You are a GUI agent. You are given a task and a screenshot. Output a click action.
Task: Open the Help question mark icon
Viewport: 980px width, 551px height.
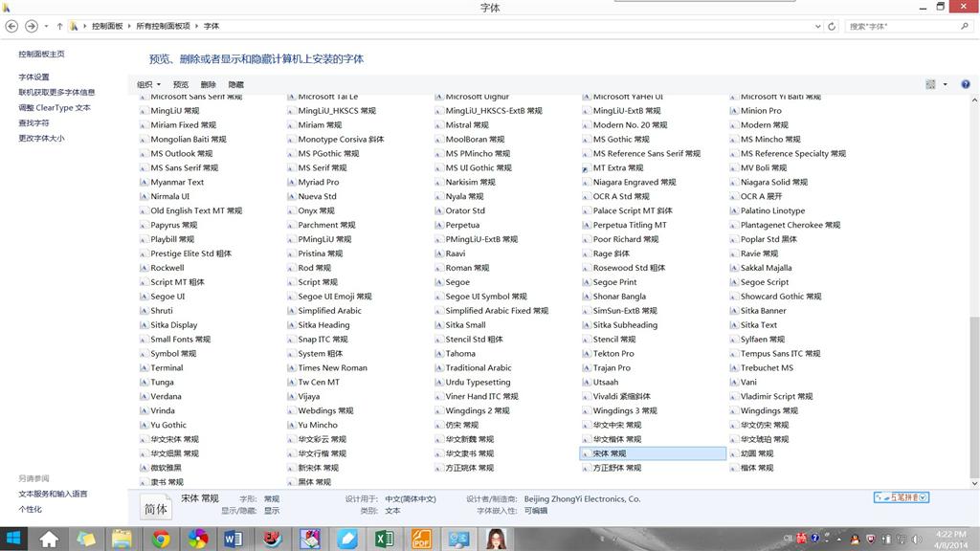966,84
